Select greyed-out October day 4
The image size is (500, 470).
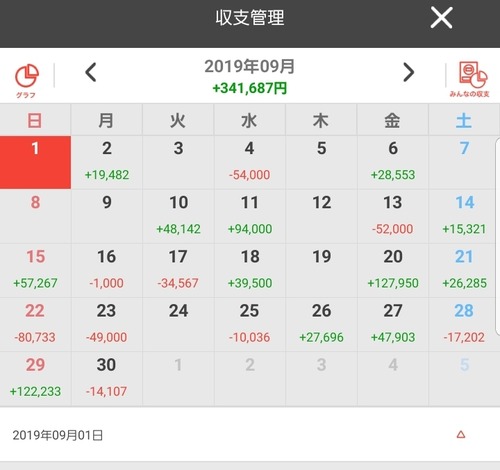pyautogui.click(x=393, y=379)
